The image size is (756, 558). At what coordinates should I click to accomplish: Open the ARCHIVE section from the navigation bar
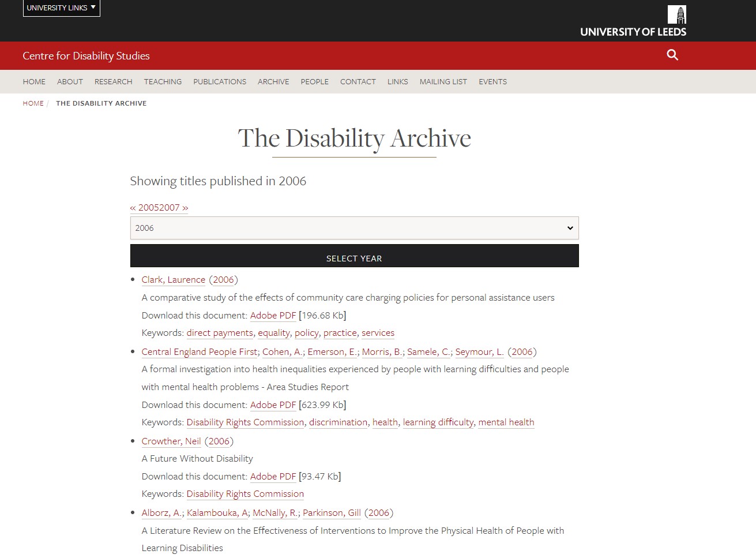click(273, 81)
